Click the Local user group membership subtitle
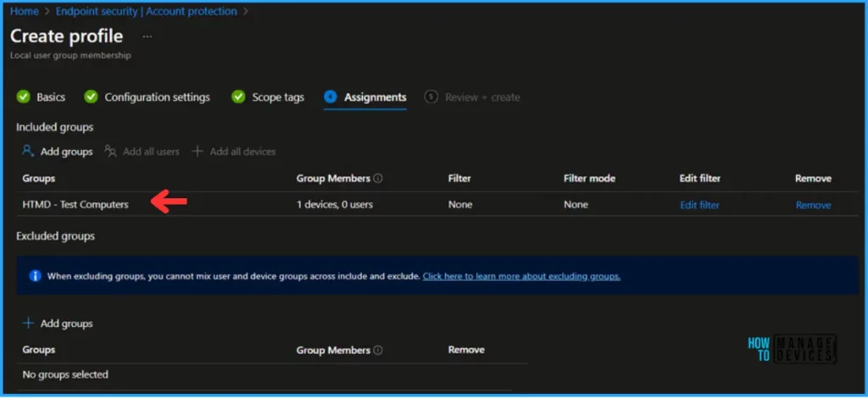This screenshot has height=398, width=868. [x=70, y=56]
